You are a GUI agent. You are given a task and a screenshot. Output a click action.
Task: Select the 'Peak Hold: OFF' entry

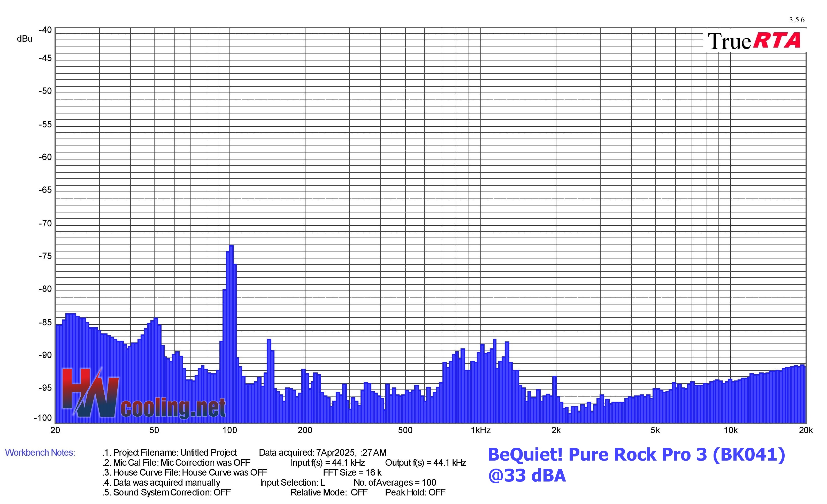coord(415,492)
